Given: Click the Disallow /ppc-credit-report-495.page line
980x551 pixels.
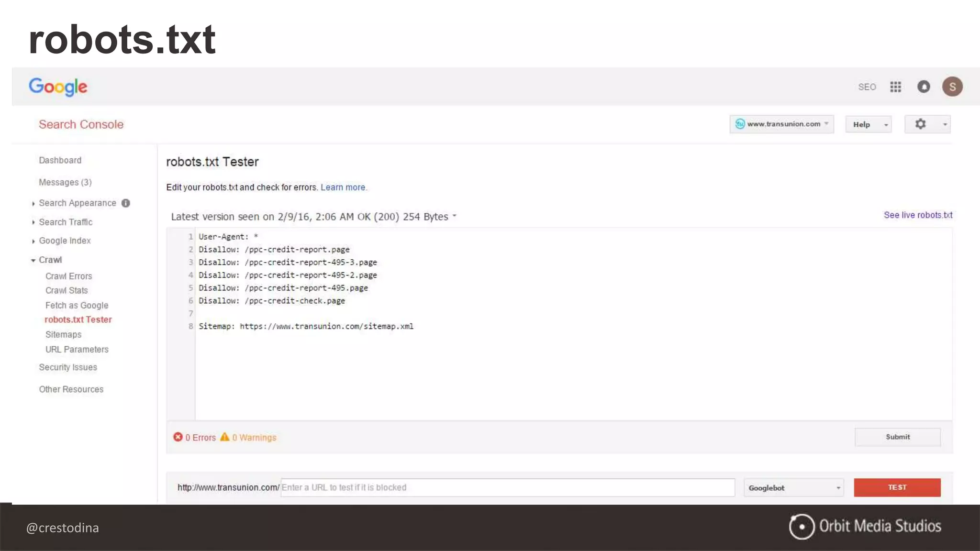Looking at the screenshot, I should [x=283, y=288].
